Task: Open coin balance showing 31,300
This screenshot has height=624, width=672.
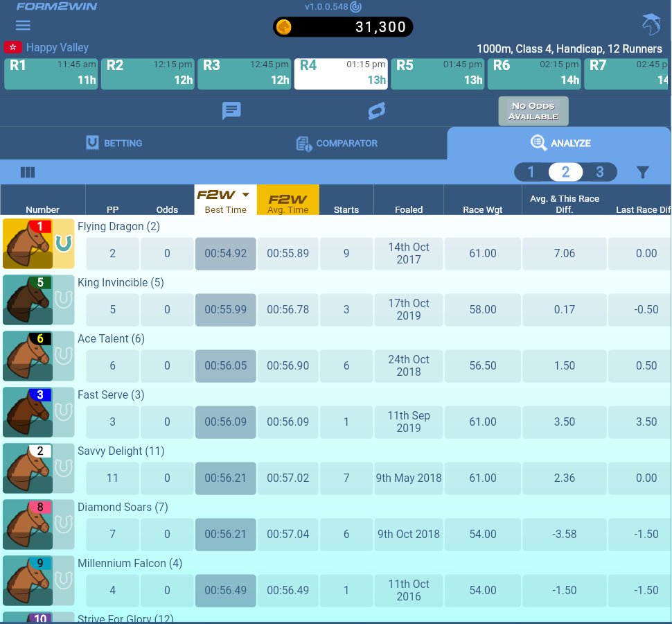Action: pyautogui.click(x=343, y=27)
